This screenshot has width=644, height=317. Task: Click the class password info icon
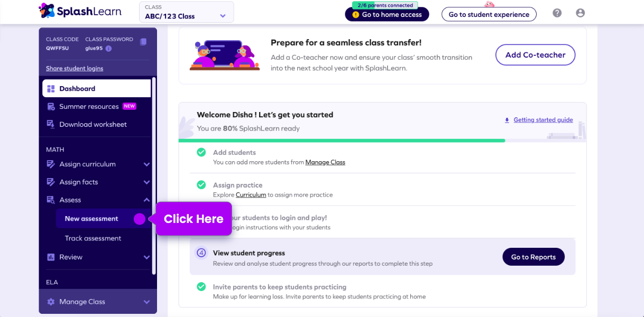(x=108, y=49)
